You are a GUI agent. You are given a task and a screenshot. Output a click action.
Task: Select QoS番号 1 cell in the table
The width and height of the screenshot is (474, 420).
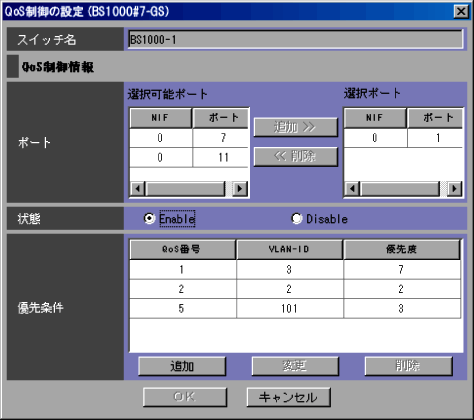click(183, 269)
